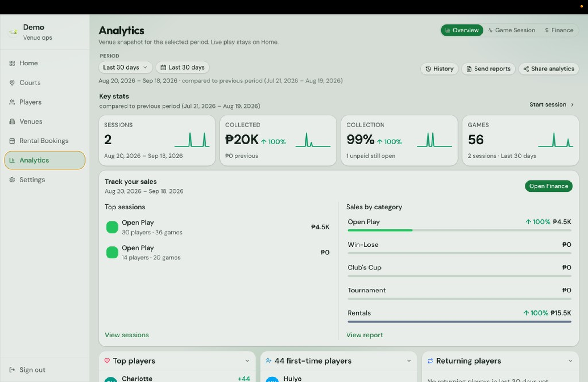Click Sign out in the sidebar

click(x=45, y=370)
